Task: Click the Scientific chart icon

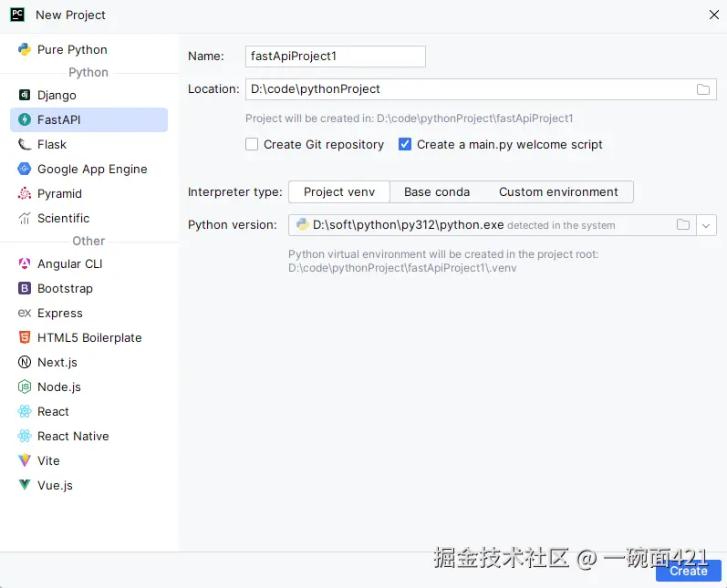Action: (24, 218)
